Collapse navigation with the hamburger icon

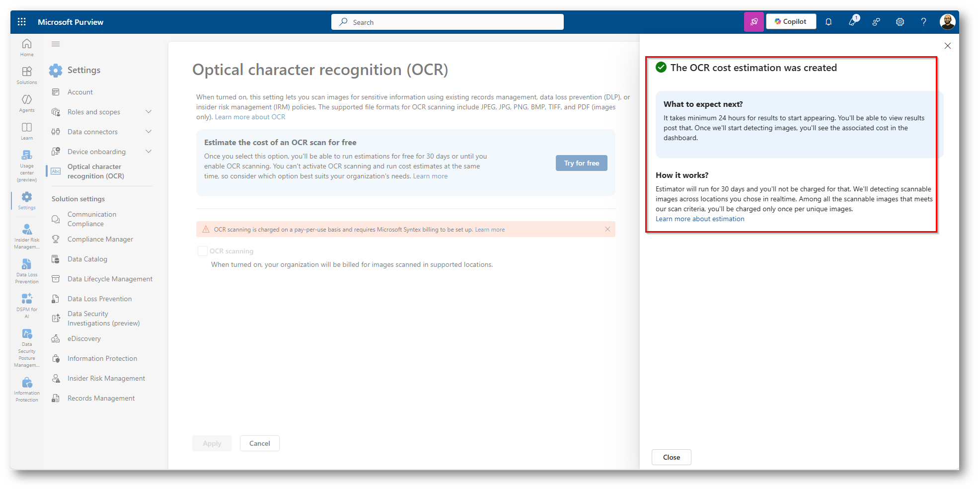56,44
